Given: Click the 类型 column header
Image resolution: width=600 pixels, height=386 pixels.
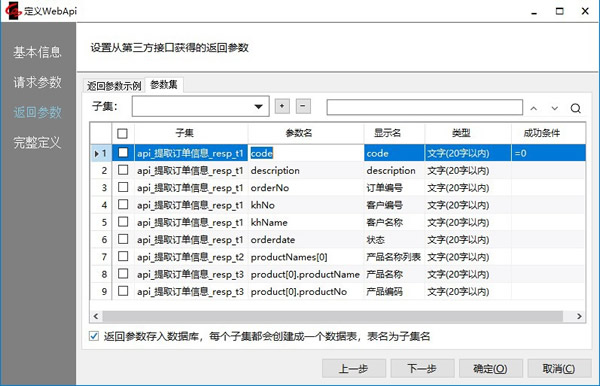Looking at the screenshot, I should click(x=468, y=133).
